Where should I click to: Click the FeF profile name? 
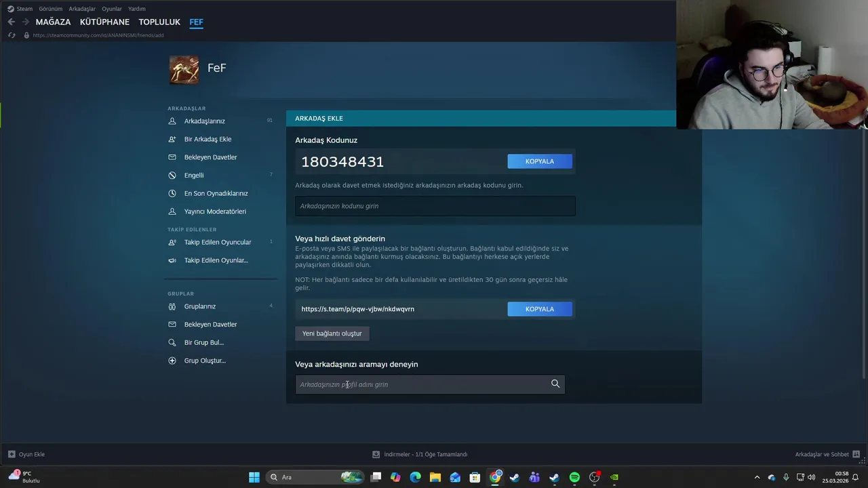point(217,68)
